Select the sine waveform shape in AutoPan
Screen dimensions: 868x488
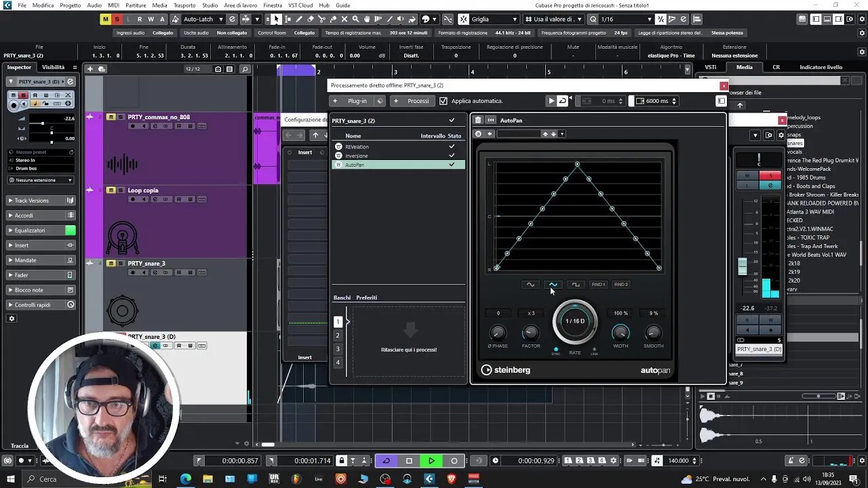(530, 285)
